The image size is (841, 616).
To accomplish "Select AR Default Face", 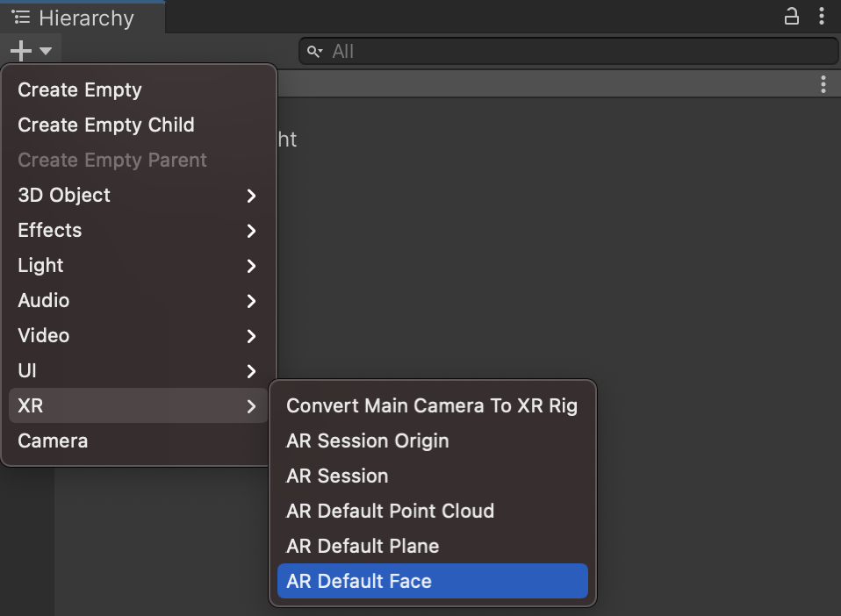I will pyautogui.click(x=359, y=581).
